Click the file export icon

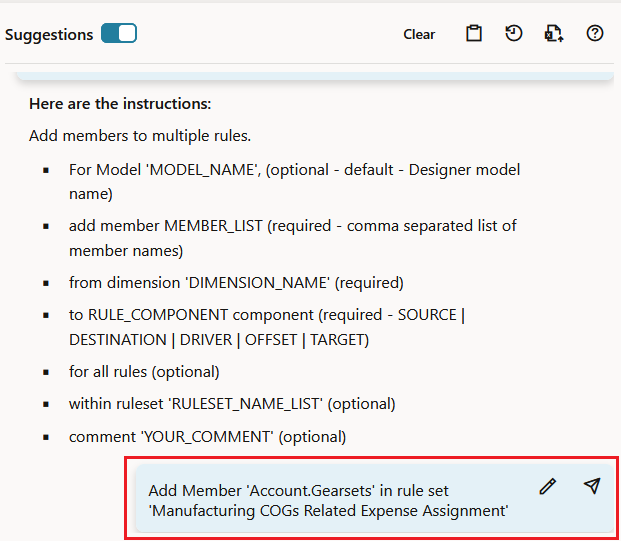click(554, 33)
